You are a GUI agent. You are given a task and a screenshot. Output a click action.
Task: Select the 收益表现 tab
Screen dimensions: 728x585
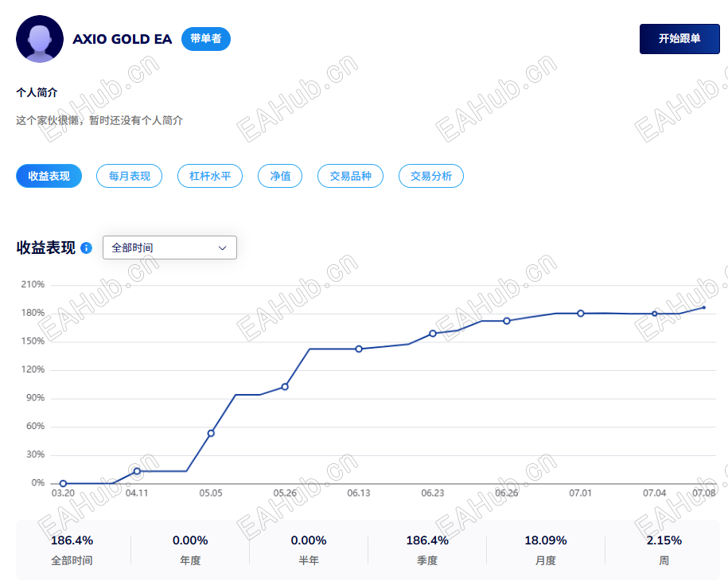click(x=49, y=176)
